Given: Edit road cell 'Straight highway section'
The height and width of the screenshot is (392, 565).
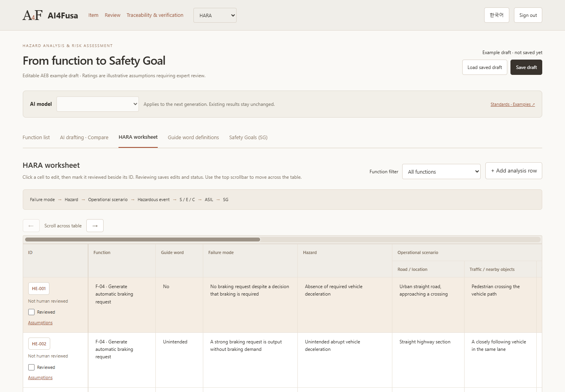Looking at the screenshot, I should coord(428,360).
